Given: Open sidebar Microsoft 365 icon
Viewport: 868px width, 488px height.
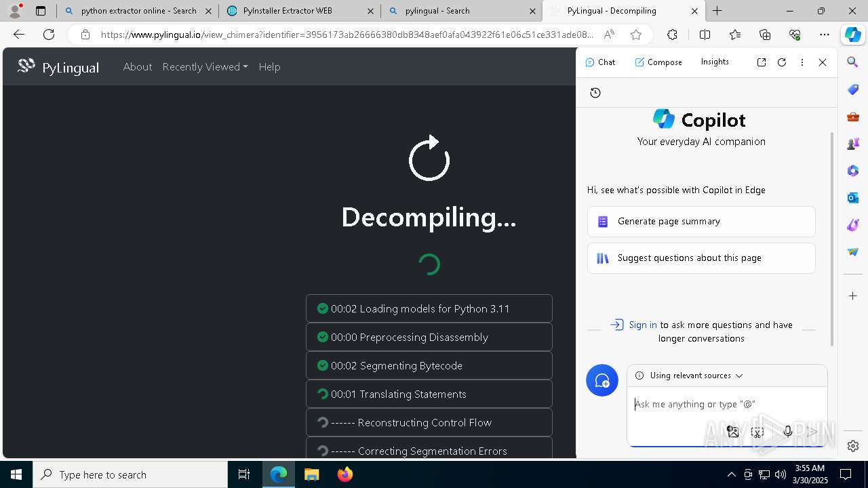Looking at the screenshot, I should pyautogui.click(x=853, y=171).
